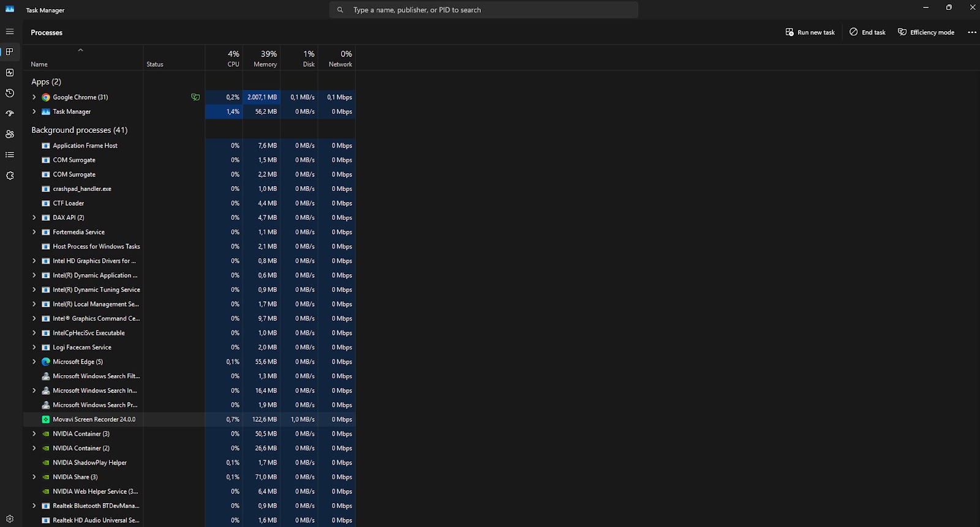Expand the Realtek Bluetooth BTDevManager group
Screen dimensions: 980x527
(x=34, y=506)
